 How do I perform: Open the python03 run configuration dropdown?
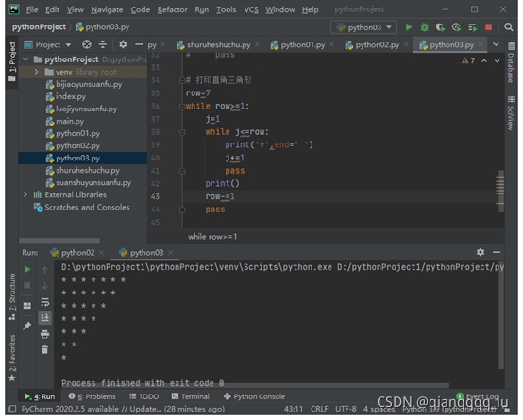click(x=363, y=27)
